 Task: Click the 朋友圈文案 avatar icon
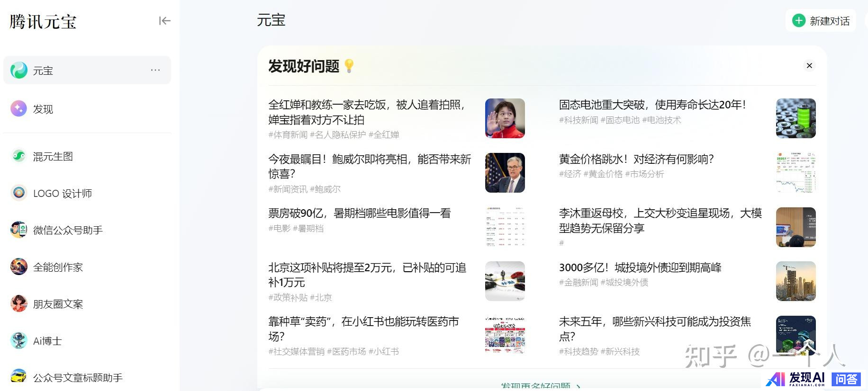pyautogui.click(x=19, y=303)
